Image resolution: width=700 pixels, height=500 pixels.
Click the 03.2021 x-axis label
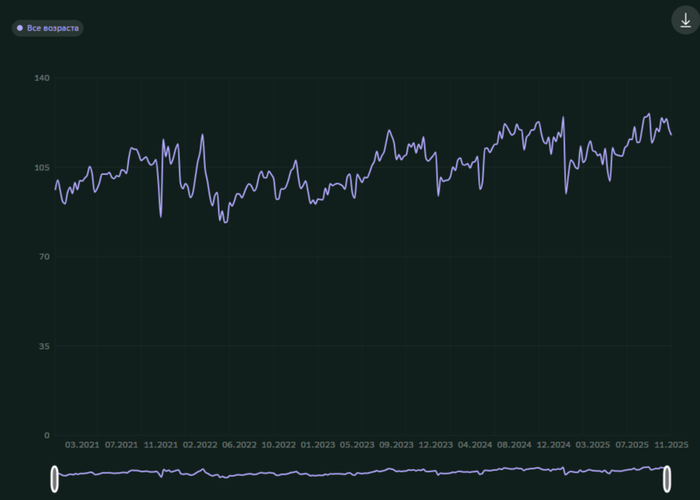[x=82, y=444]
